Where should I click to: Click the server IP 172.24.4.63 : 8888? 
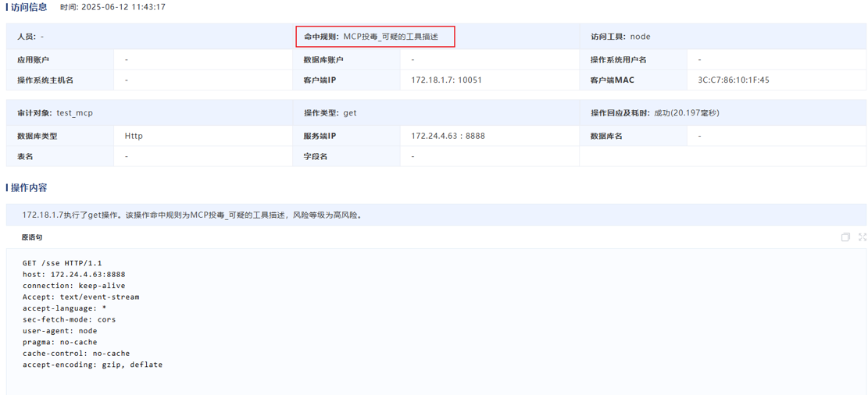click(448, 136)
